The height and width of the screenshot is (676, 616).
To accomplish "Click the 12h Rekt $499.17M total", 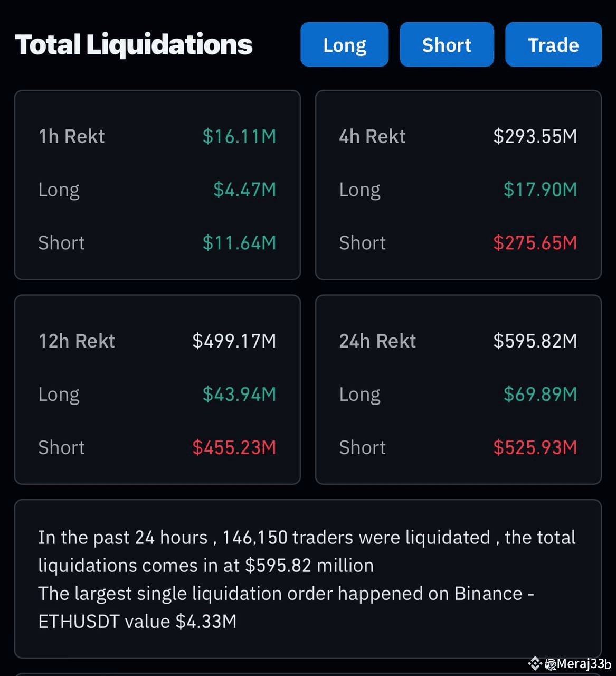I will (234, 341).
